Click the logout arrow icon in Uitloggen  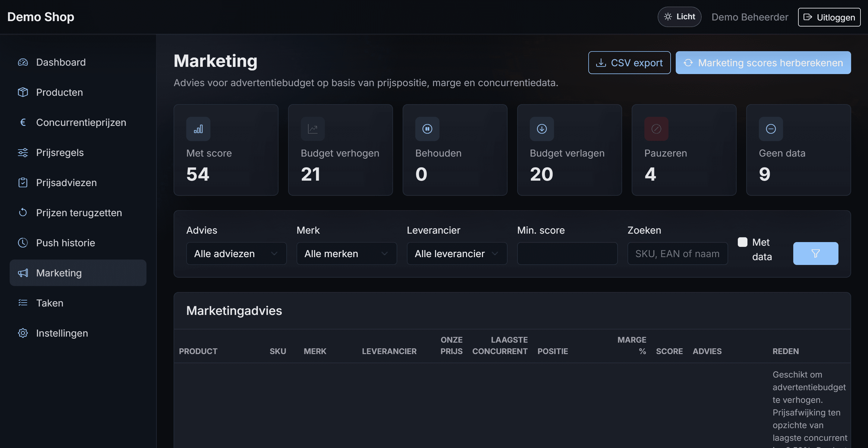pyautogui.click(x=808, y=17)
